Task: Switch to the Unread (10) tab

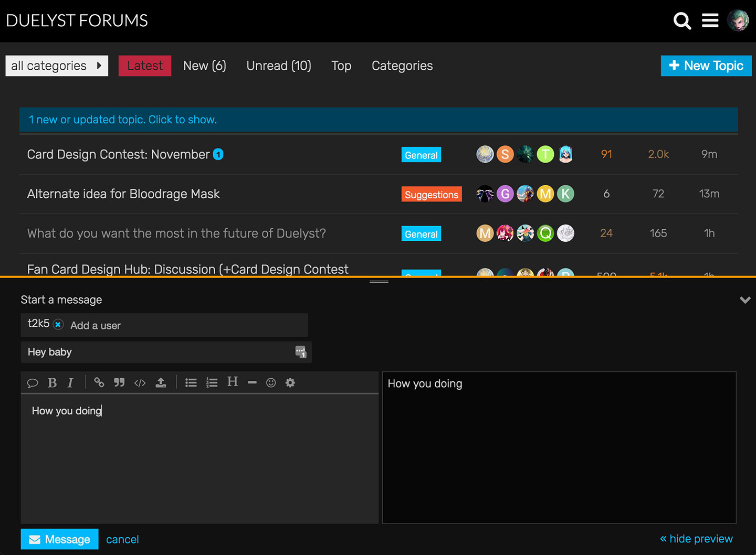Action: [279, 66]
